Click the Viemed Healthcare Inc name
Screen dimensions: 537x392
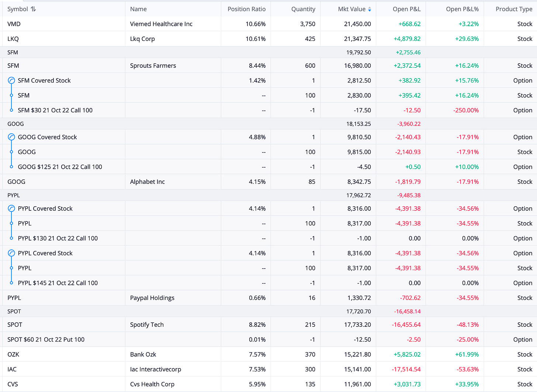161,24
